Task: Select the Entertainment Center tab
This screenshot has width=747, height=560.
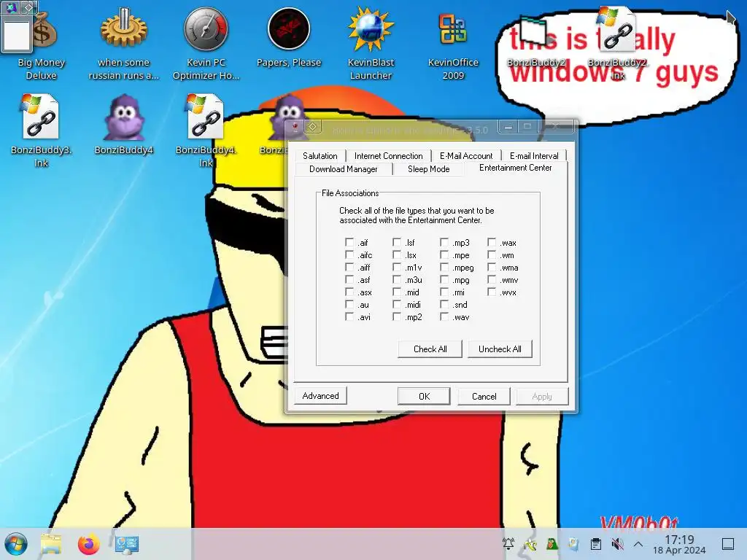Action: (516, 168)
